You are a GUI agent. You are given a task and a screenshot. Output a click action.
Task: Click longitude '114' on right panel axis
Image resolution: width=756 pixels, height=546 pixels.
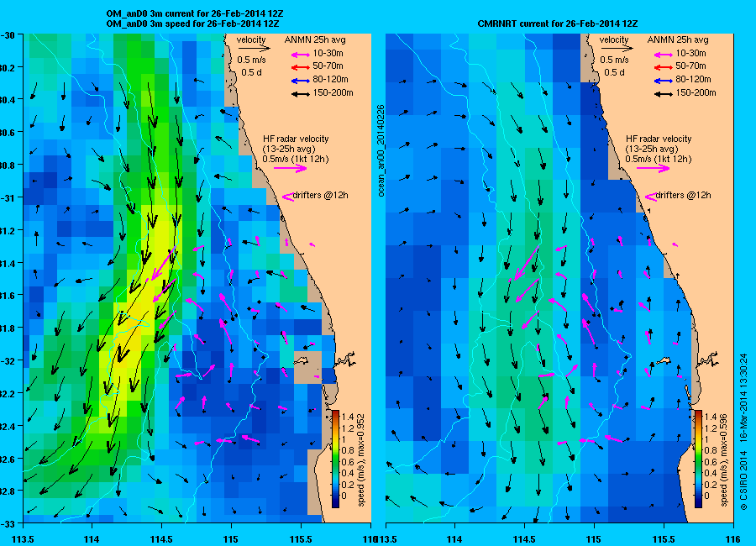point(454,539)
